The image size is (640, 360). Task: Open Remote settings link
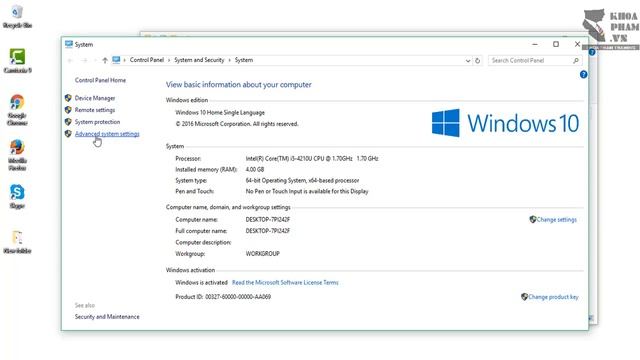coord(95,110)
